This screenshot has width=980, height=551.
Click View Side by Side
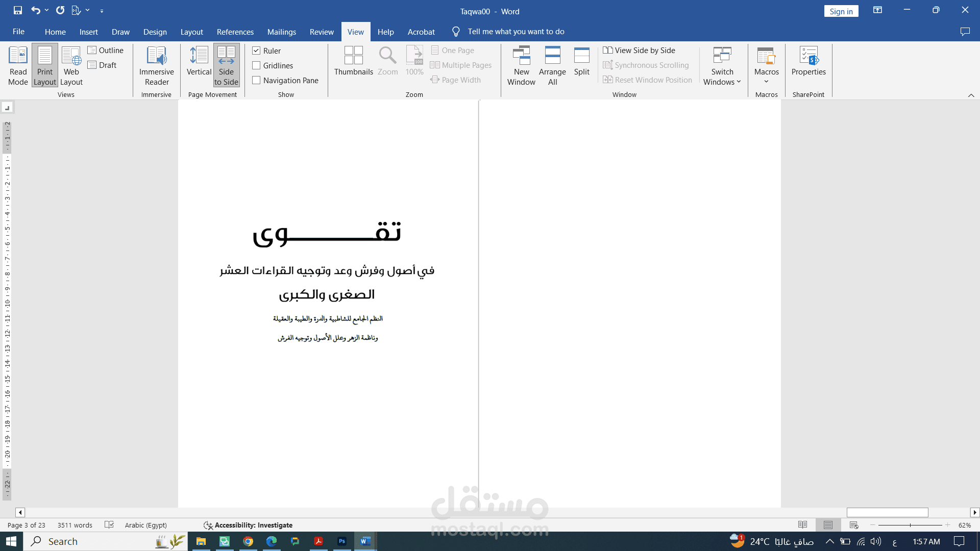pos(639,50)
